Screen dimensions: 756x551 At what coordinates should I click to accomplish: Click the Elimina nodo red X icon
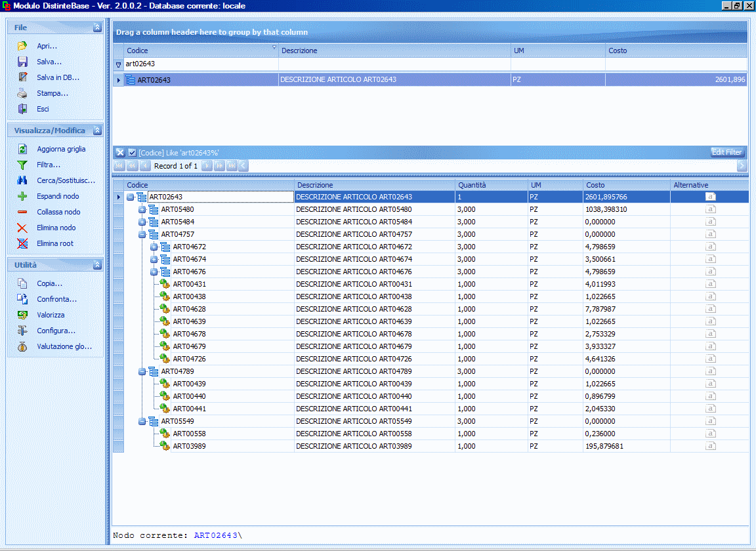pos(22,228)
